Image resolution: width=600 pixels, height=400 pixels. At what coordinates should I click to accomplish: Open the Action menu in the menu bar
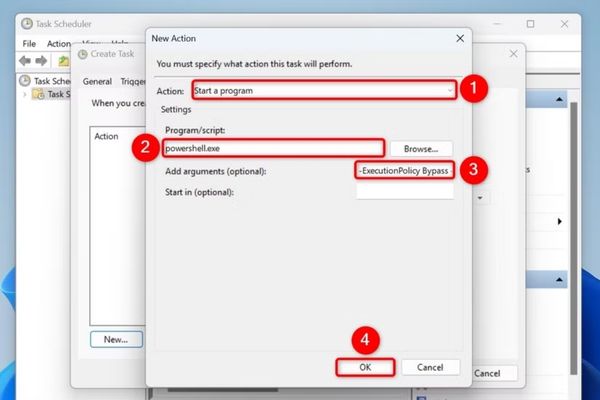pyautogui.click(x=58, y=44)
